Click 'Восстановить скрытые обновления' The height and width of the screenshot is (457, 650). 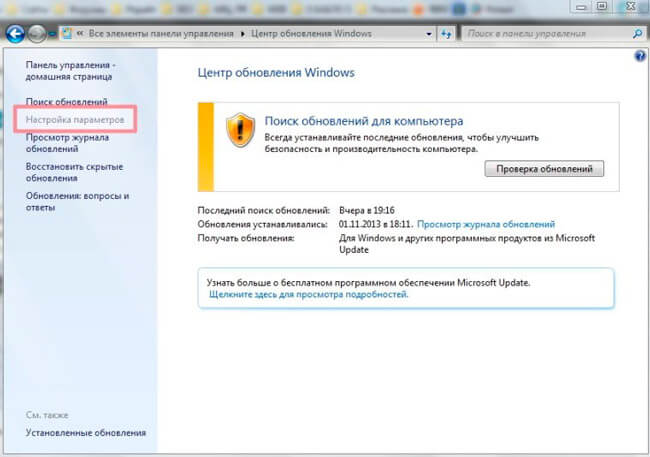[x=75, y=172]
